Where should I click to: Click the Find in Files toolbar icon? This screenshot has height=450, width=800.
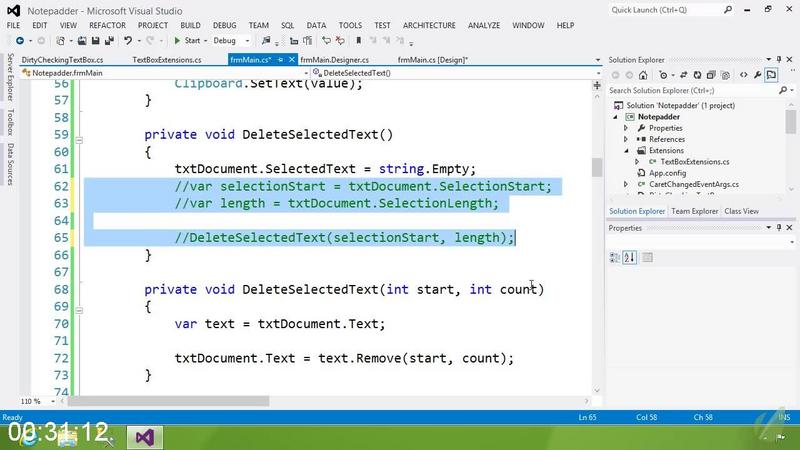(266, 40)
